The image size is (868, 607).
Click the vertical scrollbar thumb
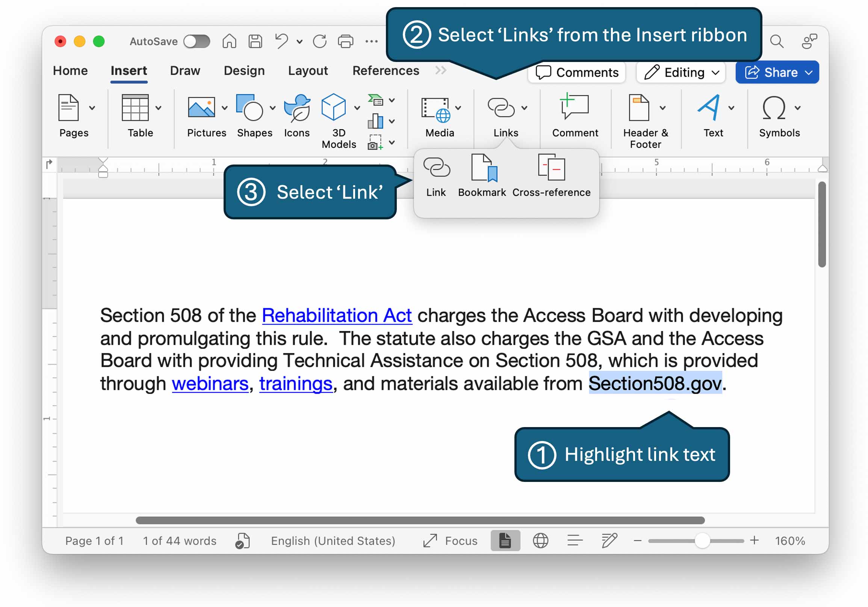(x=822, y=225)
